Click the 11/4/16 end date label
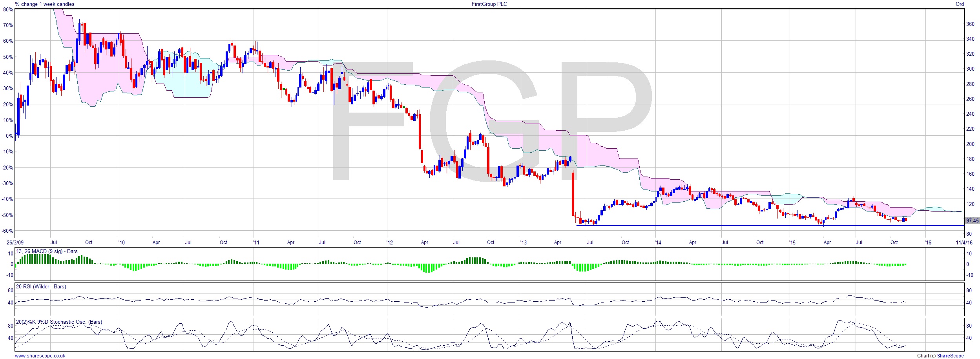980x359 pixels. [x=964, y=242]
